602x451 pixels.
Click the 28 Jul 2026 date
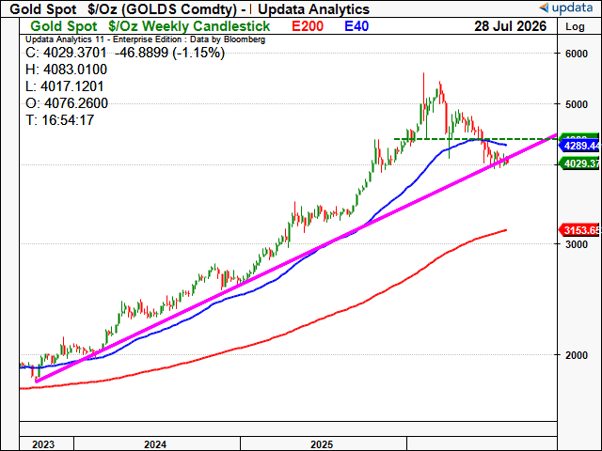[x=510, y=26]
